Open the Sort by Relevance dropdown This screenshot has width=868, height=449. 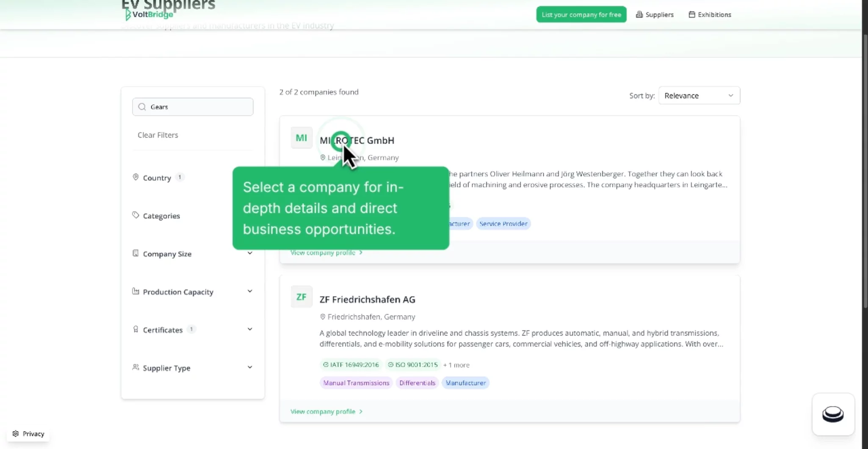coord(699,96)
